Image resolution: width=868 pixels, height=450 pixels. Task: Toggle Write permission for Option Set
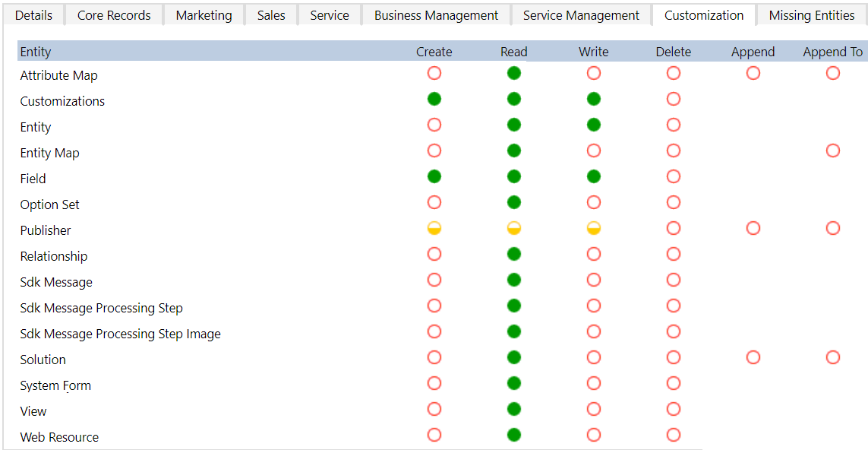tap(593, 202)
